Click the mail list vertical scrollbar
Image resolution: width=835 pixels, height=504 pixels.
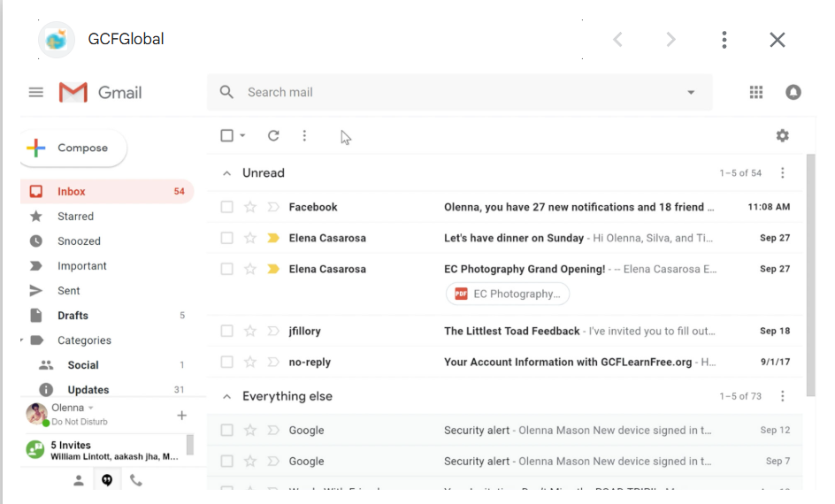[x=810, y=275]
